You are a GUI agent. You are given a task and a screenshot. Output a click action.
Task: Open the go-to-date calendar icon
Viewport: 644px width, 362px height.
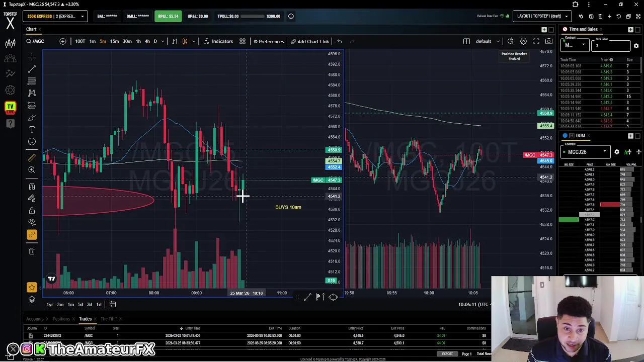(113, 304)
